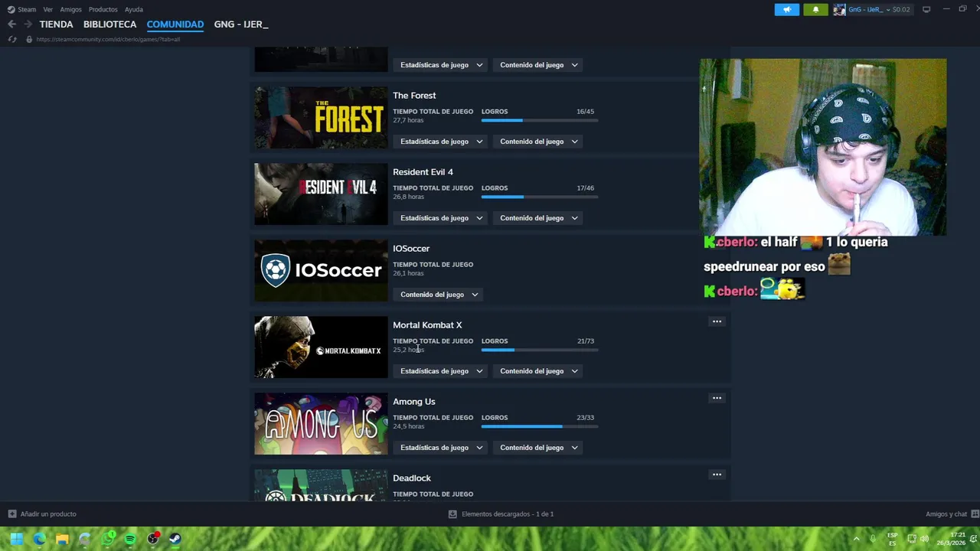The height and width of the screenshot is (551, 980).
Task: Click The Forest achievements progress bar
Action: click(540, 120)
